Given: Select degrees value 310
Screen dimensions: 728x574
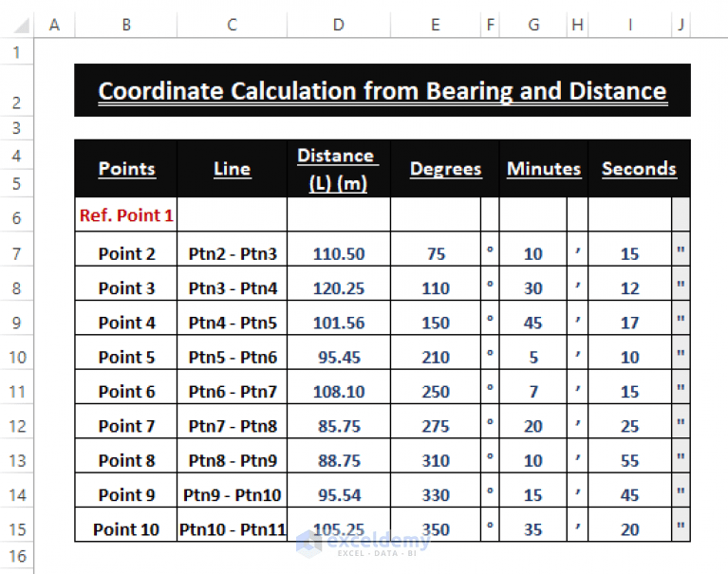Looking at the screenshot, I should [435, 455].
